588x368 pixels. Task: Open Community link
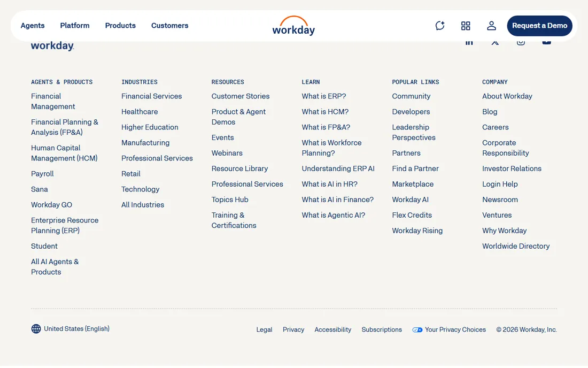tap(412, 96)
